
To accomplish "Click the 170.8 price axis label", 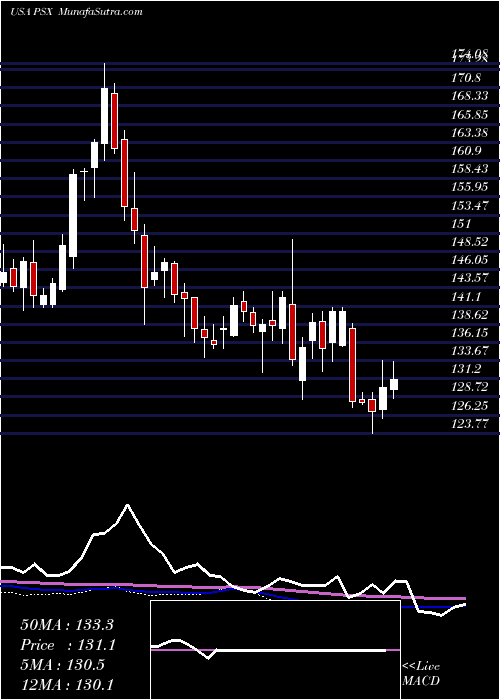I will tap(466, 79).
